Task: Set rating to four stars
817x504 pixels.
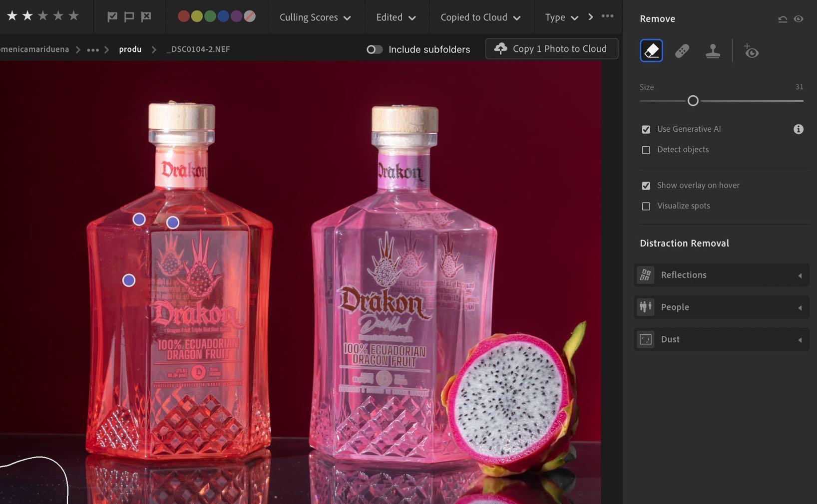Action: pos(58,16)
